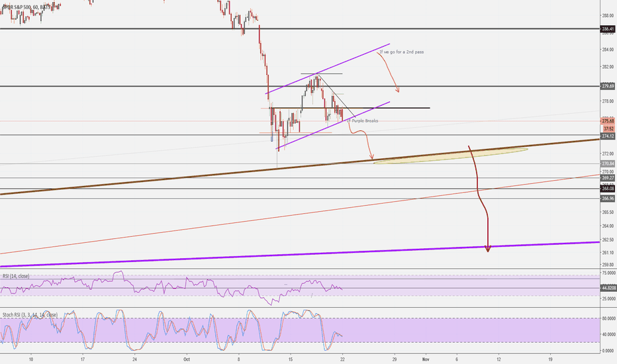
Task: Select the 279.69 price level label
Action: 608,86
